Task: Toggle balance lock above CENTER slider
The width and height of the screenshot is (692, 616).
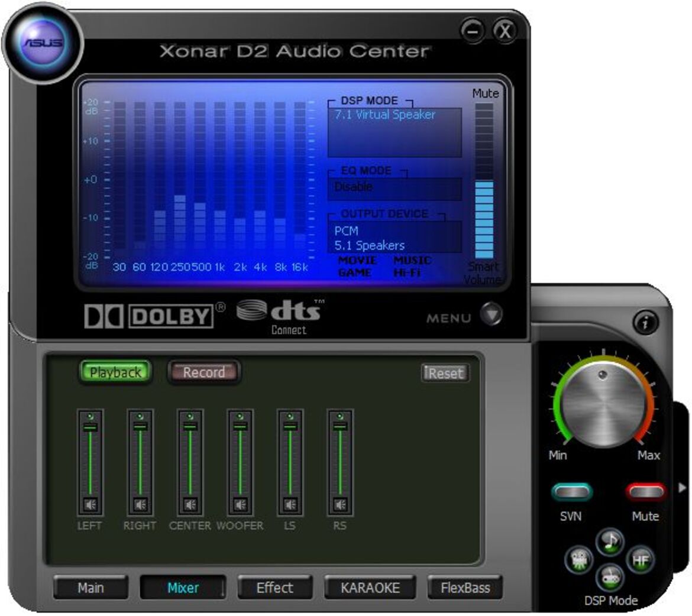Action: click(190, 416)
